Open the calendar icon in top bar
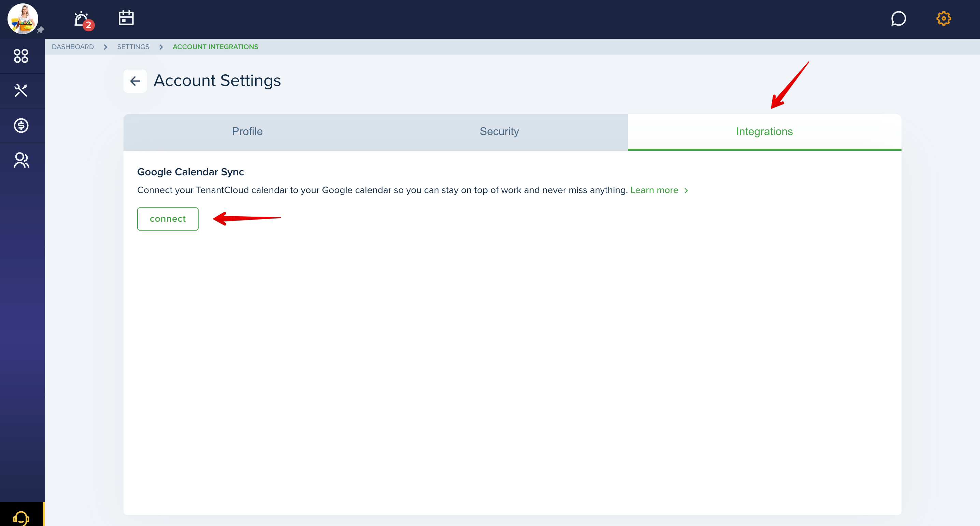The width and height of the screenshot is (980, 526). (x=126, y=18)
